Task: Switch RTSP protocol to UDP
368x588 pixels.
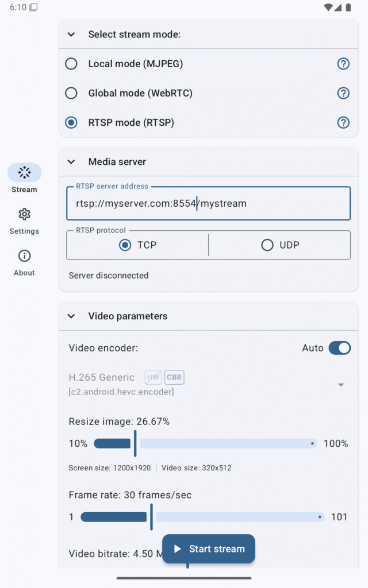Action: click(267, 245)
